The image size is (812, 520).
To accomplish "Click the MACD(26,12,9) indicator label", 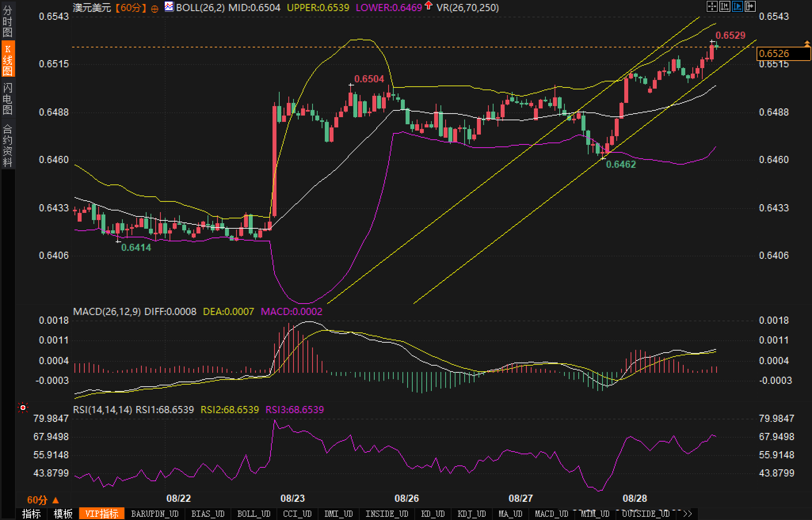I will click(x=107, y=311).
